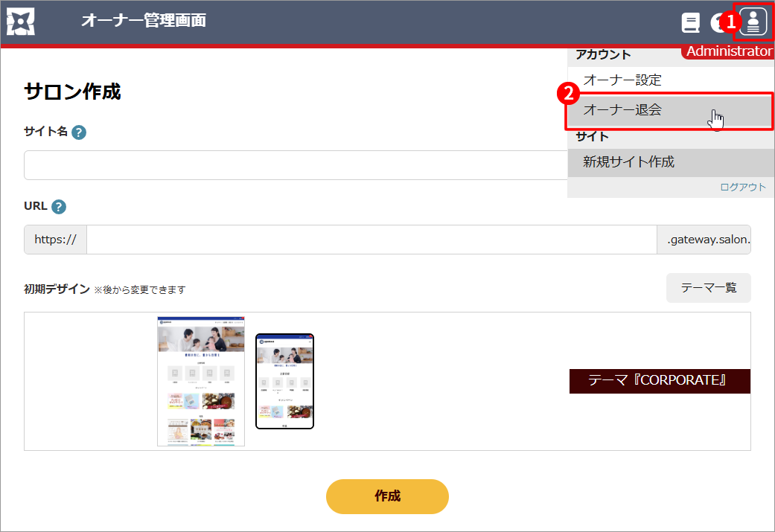Click the URL subdomain input field
This screenshot has height=532, width=775.
(371, 240)
